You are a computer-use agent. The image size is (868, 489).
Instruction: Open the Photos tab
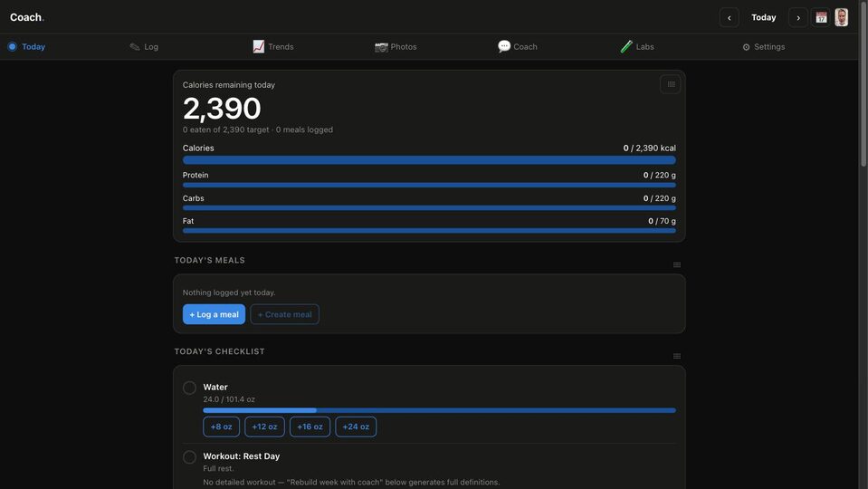tap(396, 46)
